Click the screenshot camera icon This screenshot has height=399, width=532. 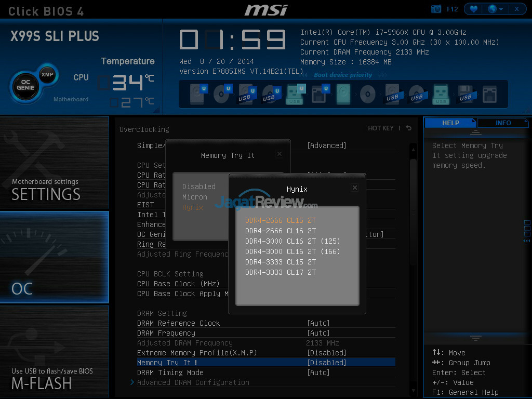pos(436,9)
